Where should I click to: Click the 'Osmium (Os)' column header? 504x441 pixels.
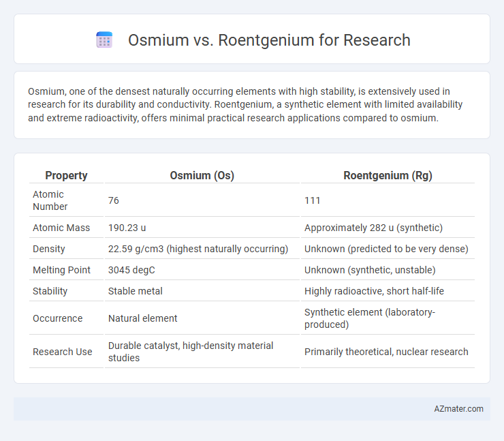coord(202,175)
